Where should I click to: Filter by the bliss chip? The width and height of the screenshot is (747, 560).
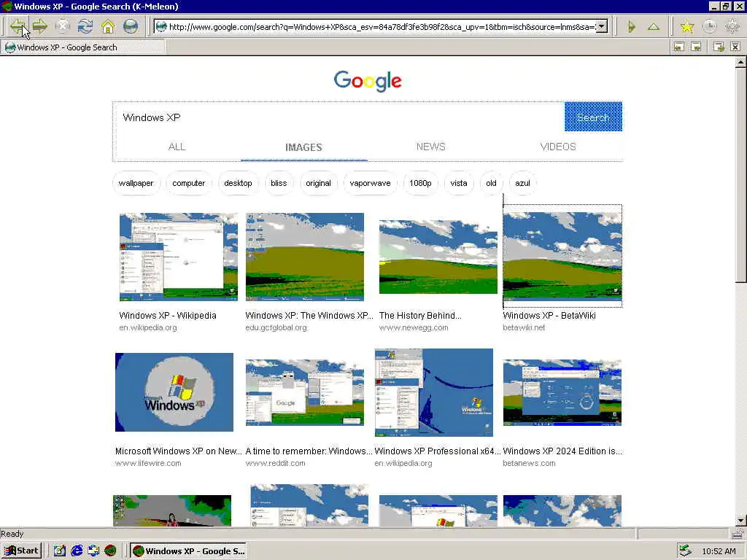(x=279, y=183)
